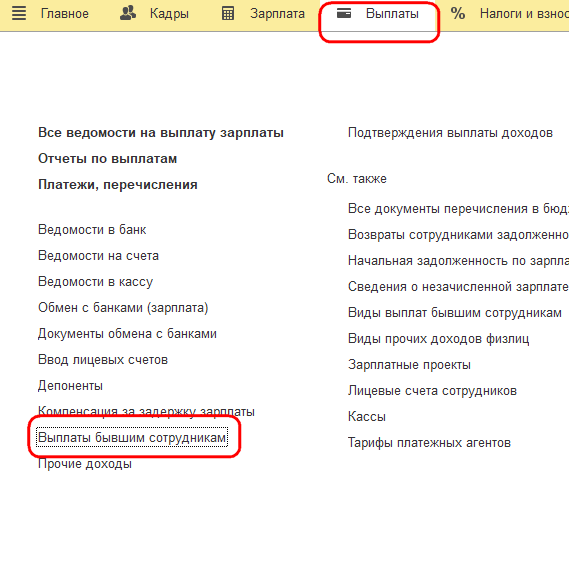Open Ведомости в кассу

(96, 282)
